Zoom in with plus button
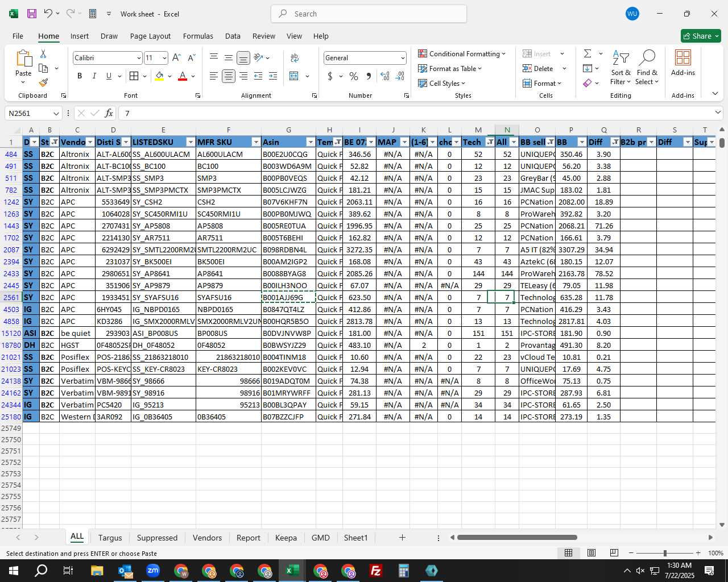The height and width of the screenshot is (582, 728). 698,553
